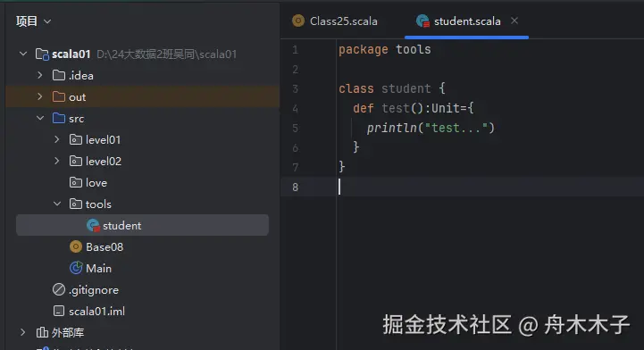Click the level02 package icon

coord(76,161)
